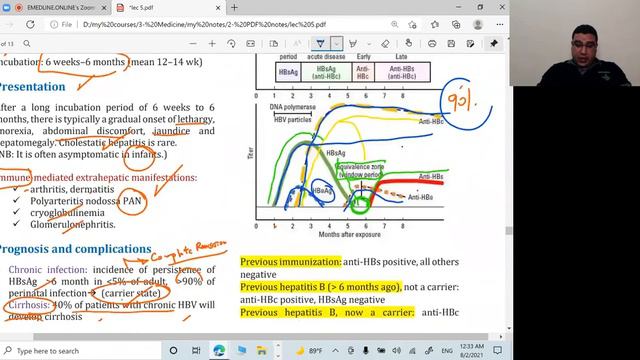
Task: Save as a copy of PDF
Action: [470, 43]
